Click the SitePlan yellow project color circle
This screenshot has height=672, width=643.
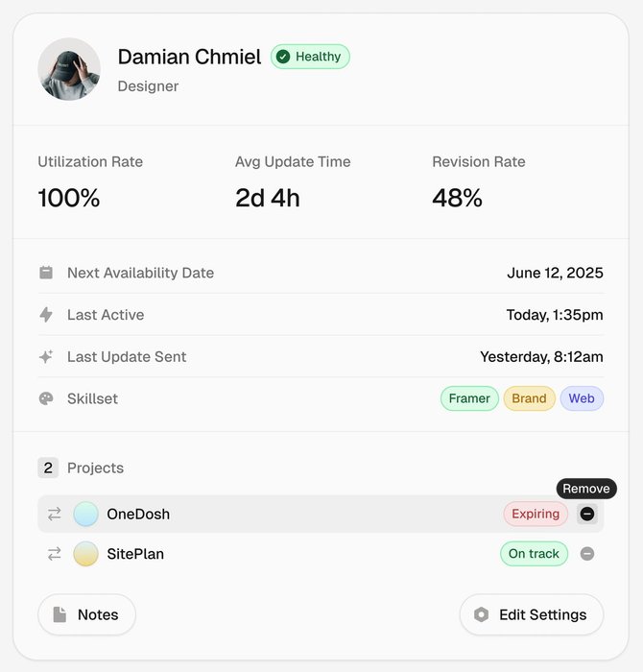86,554
